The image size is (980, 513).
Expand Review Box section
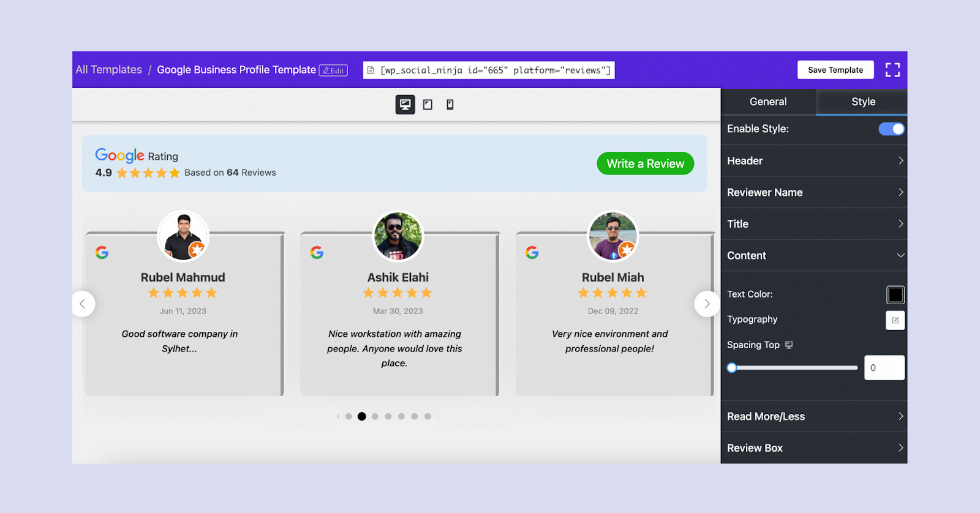point(814,448)
